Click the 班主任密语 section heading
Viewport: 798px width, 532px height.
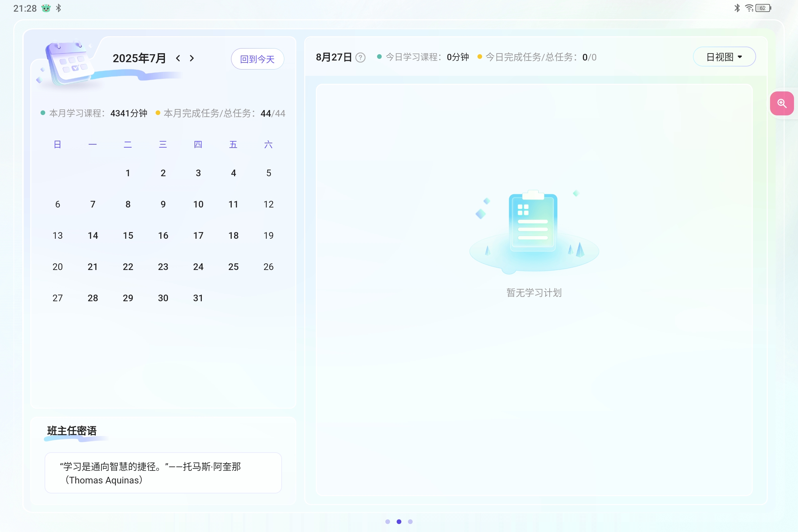point(72,431)
